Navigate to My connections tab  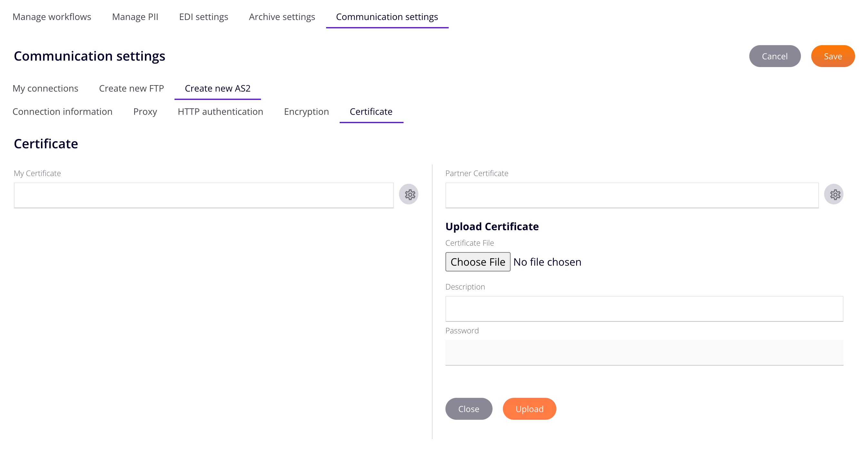coord(45,88)
